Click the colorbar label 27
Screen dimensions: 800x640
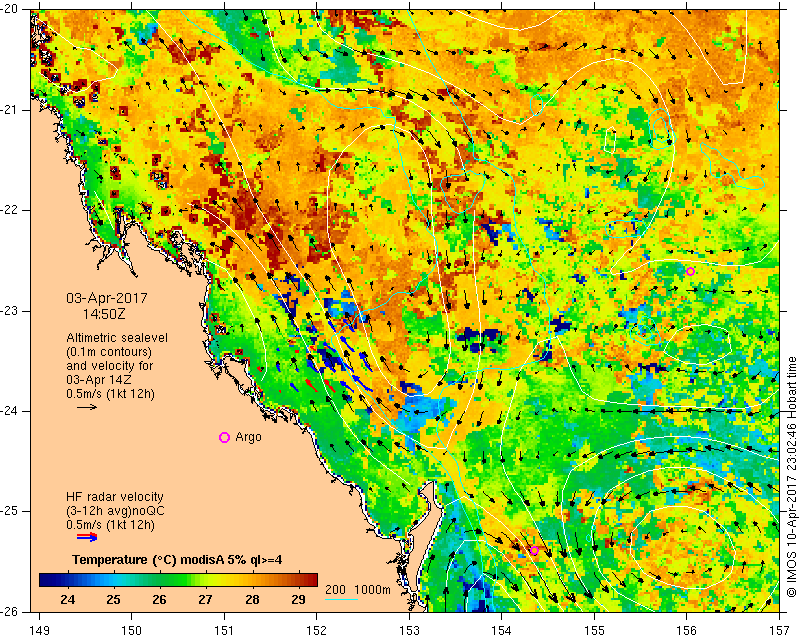point(206,599)
